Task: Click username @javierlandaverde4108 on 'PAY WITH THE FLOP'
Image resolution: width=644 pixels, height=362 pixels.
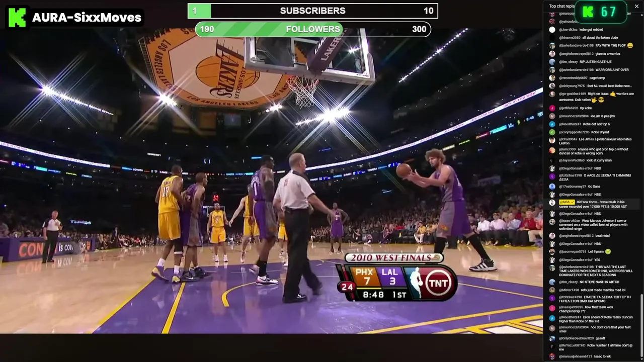Action: pos(576,46)
